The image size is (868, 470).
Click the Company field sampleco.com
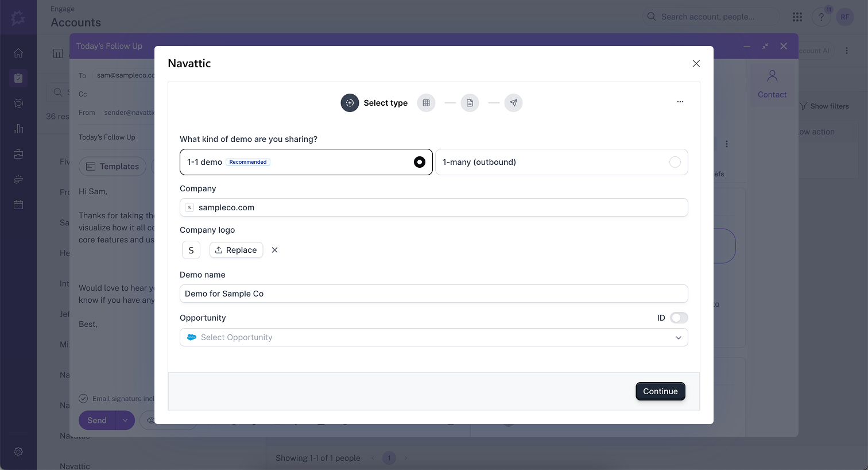point(433,207)
